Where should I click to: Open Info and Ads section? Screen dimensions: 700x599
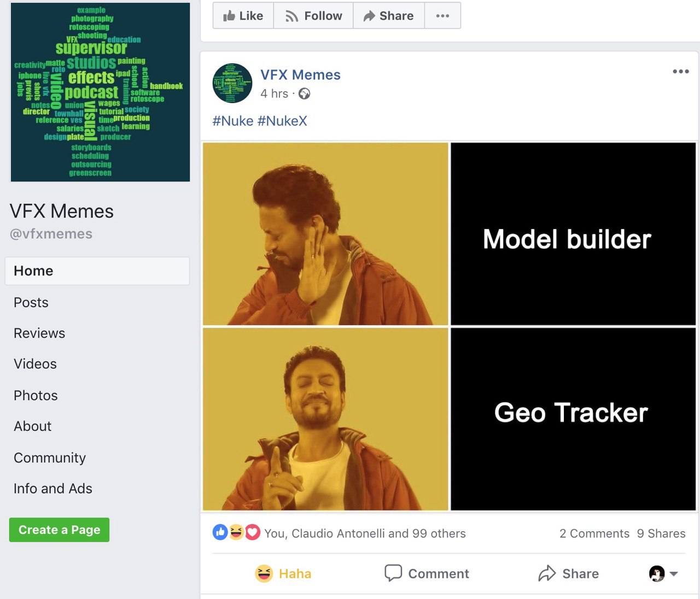(x=53, y=489)
